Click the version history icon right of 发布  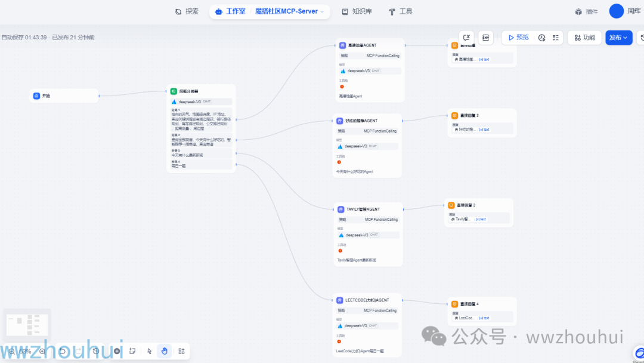(641, 38)
